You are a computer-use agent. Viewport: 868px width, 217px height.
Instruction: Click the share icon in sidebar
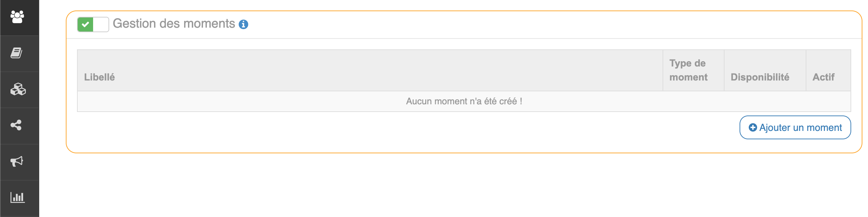coord(16,125)
